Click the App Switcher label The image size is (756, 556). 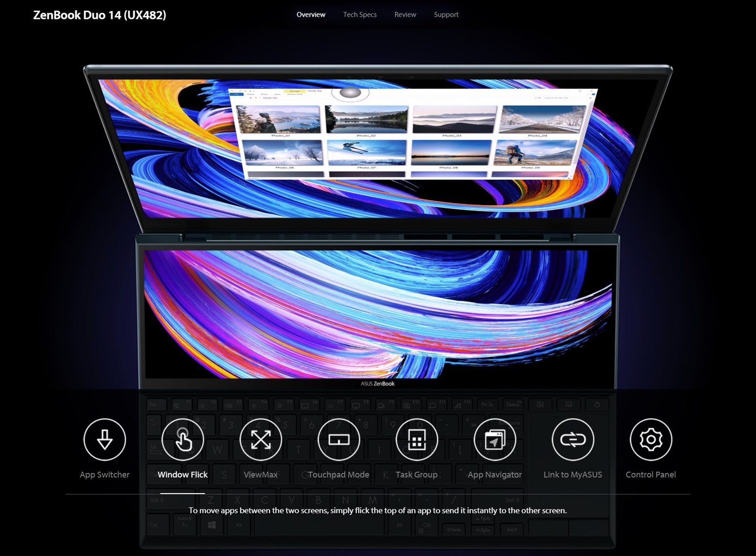coord(104,475)
